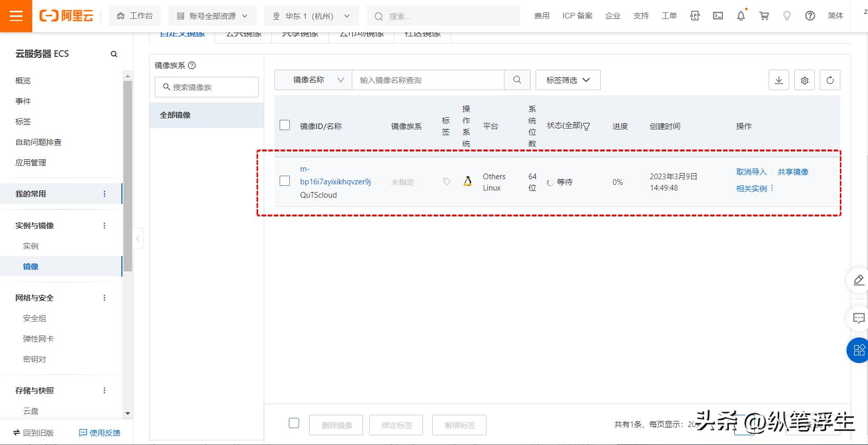868x445 pixels.
Task: Tick the select-all checkbox in table header
Action: coord(285,125)
